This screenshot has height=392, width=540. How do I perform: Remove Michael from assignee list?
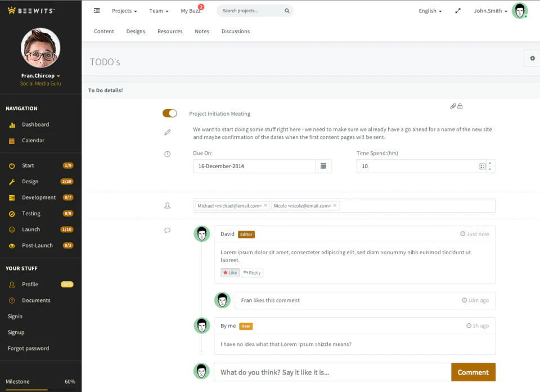(x=265, y=205)
